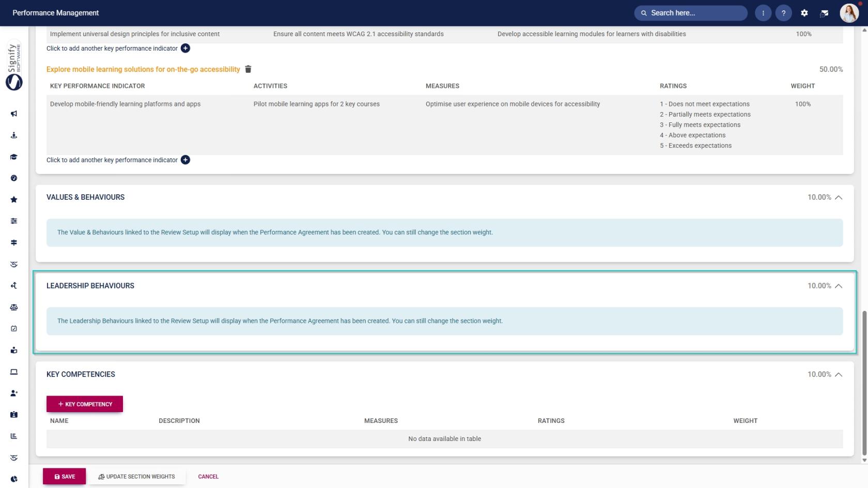Click 'No data available in table' row
868x488 pixels.
pyautogui.click(x=444, y=439)
